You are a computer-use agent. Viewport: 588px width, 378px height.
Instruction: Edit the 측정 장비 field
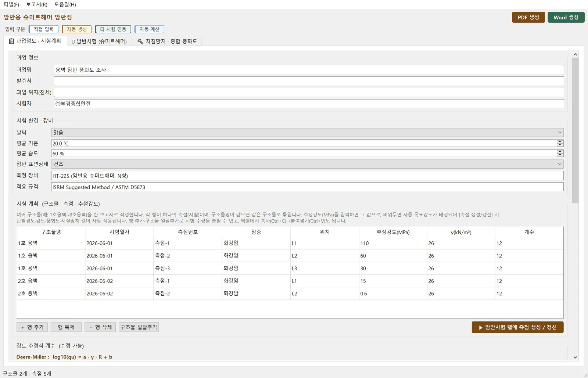coord(307,176)
